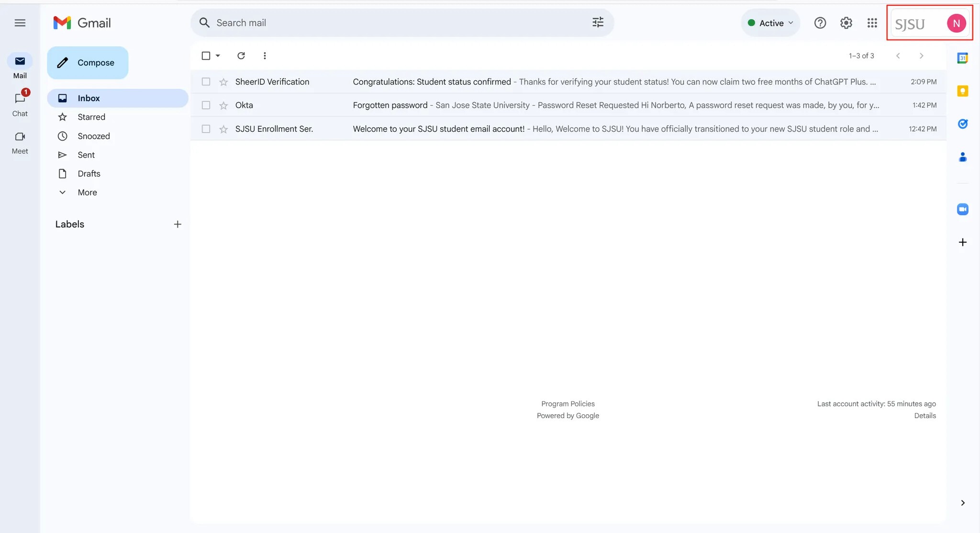Viewport: 980px width, 533px height.
Task: Expand the More folders list
Action: click(87, 193)
